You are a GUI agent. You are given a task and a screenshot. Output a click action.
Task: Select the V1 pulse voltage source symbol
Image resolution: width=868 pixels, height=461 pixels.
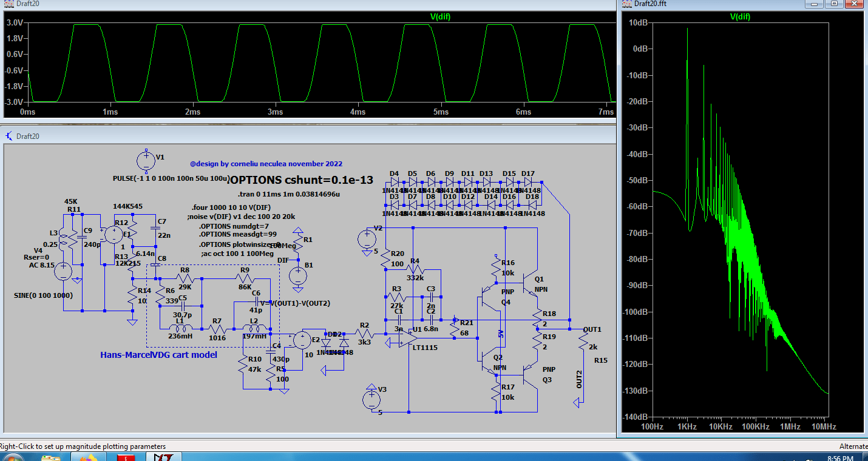pos(146,161)
